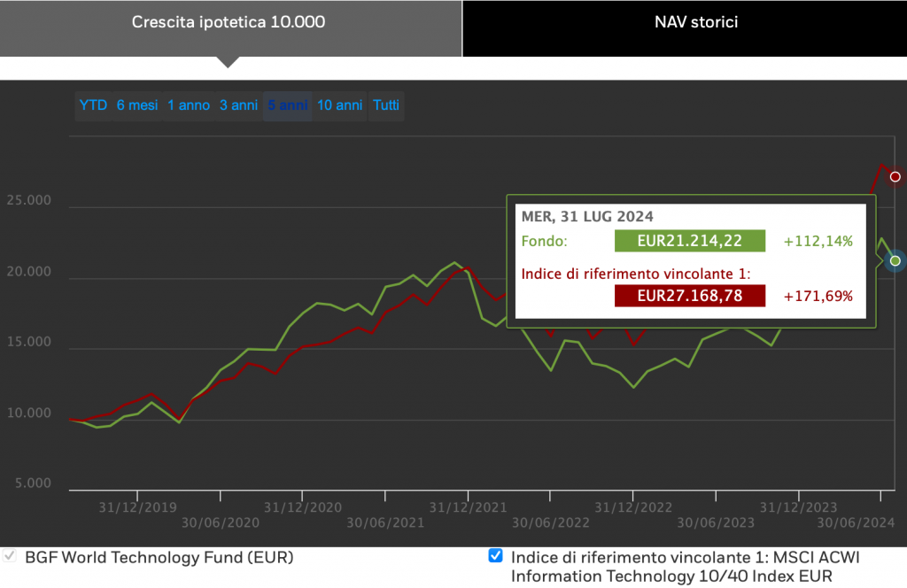Display full history with Tutti
The width and height of the screenshot is (907, 588).
[386, 105]
